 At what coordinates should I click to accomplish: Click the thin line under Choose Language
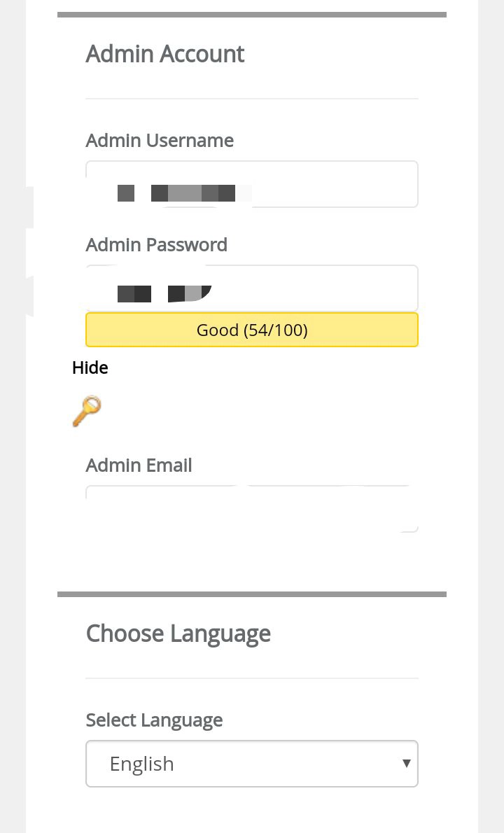pos(252,678)
